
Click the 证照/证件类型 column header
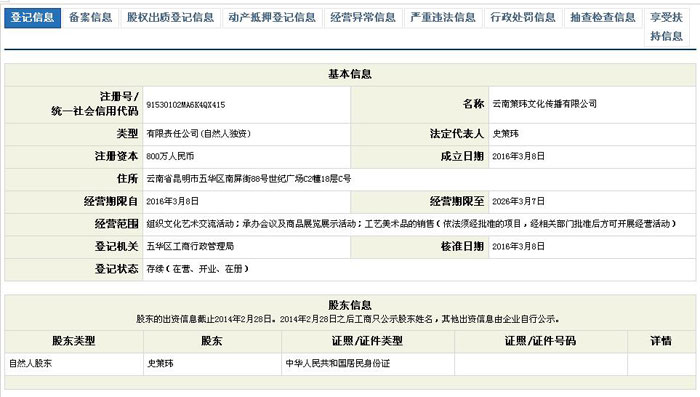(x=367, y=341)
